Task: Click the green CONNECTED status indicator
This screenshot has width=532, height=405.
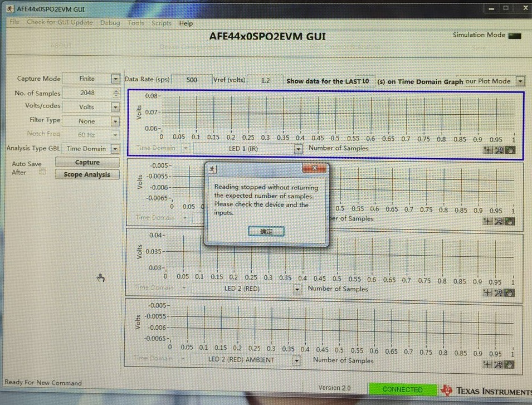Action: tap(402, 389)
